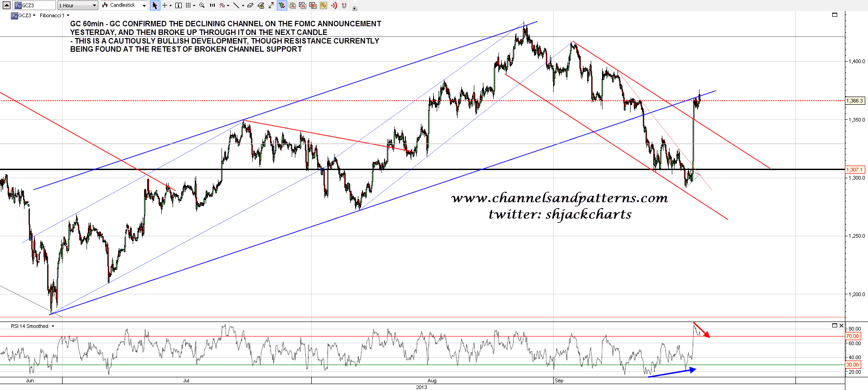Click the data info box icon
The width and height of the screenshot is (868, 390).
178,5
